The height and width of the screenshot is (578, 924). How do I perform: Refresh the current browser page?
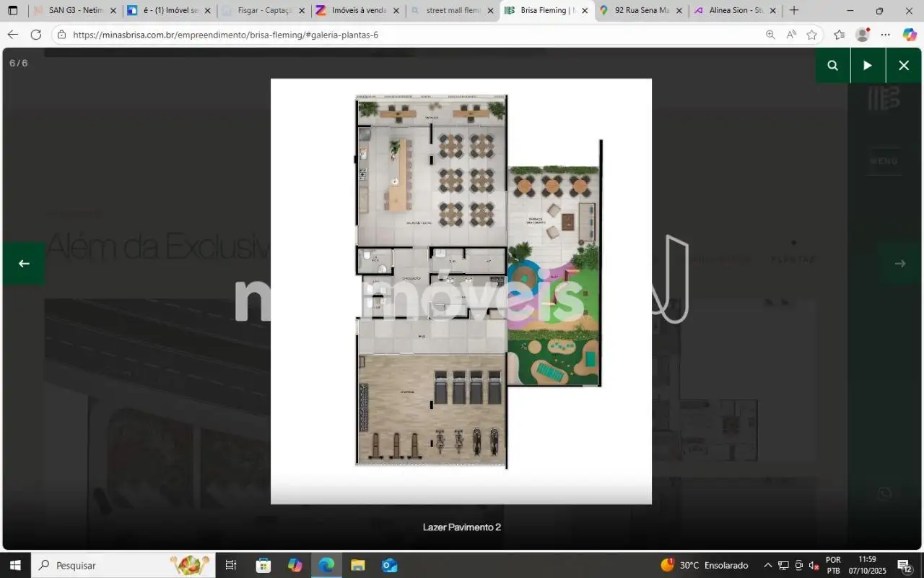pyautogui.click(x=36, y=35)
